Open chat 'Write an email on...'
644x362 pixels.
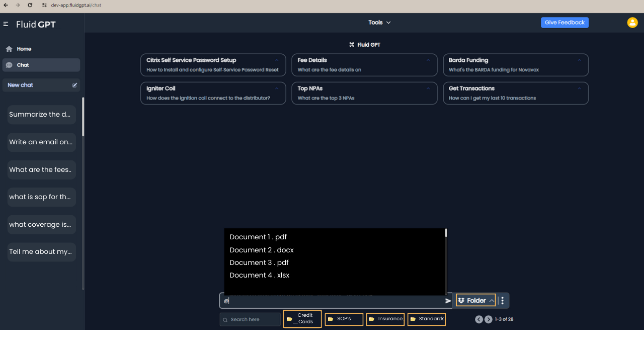[x=42, y=142]
